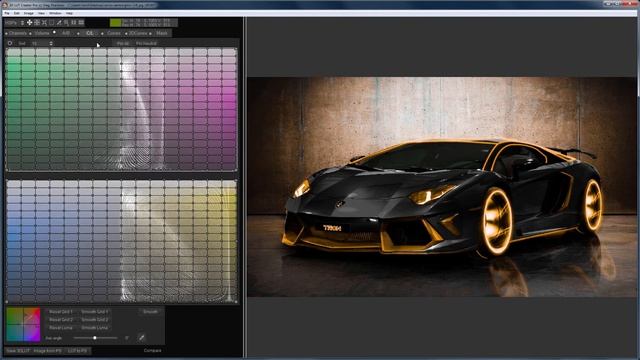Click the brush icon beside hue angle value
Viewport: 640px width, 360px height.
(141, 338)
